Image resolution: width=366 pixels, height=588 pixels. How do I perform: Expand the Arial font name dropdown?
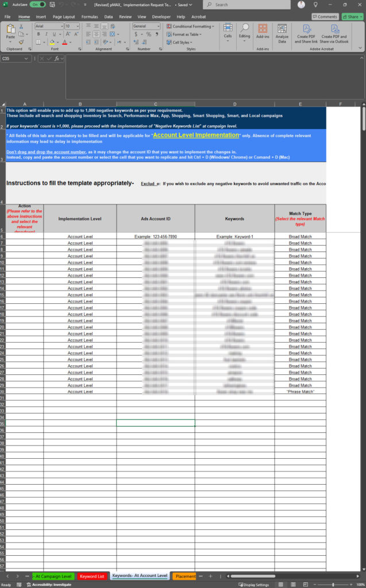coord(48,26)
